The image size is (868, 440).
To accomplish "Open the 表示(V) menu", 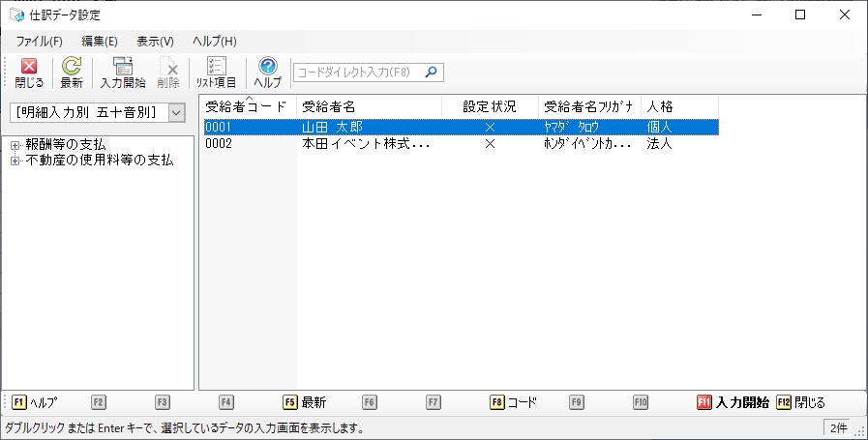I will pyautogui.click(x=155, y=42).
